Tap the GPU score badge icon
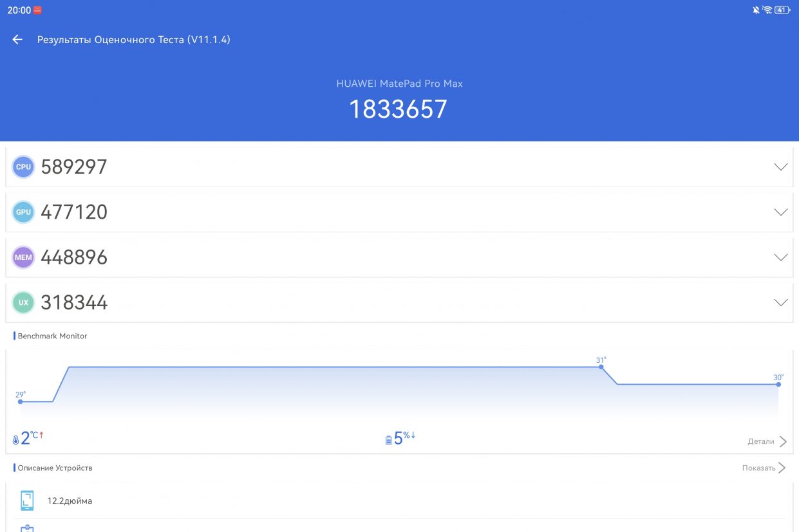 click(x=23, y=212)
